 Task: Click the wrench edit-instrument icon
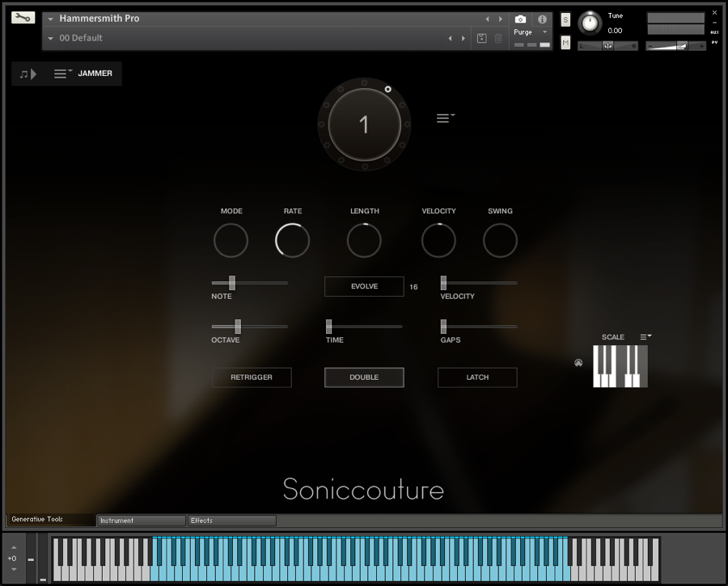23,18
